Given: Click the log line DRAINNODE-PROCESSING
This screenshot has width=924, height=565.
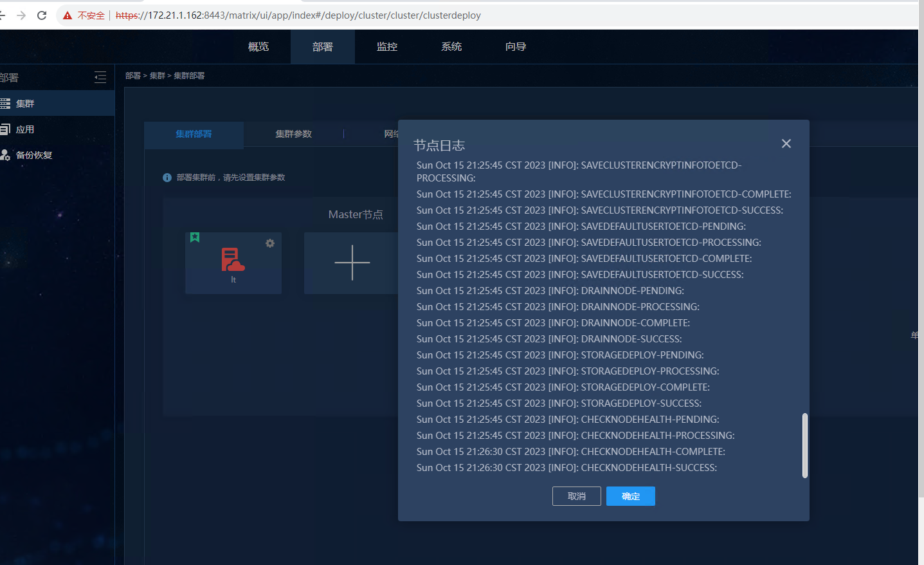Looking at the screenshot, I should [x=558, y=307].
